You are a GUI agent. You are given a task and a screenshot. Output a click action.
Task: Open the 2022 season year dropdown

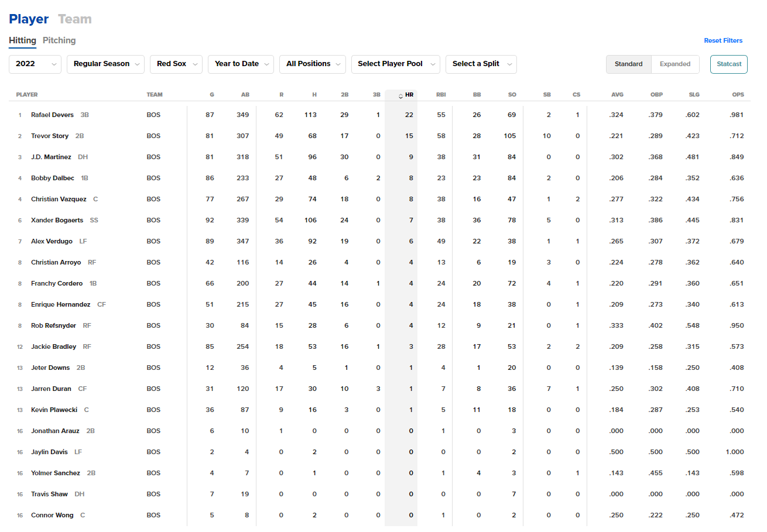coord(35,64)
